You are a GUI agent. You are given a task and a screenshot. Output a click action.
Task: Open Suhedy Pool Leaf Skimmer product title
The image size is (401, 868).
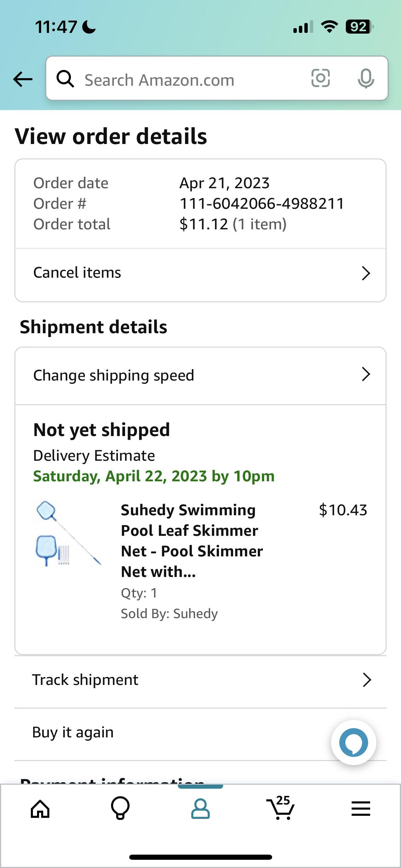pos(192,541)
